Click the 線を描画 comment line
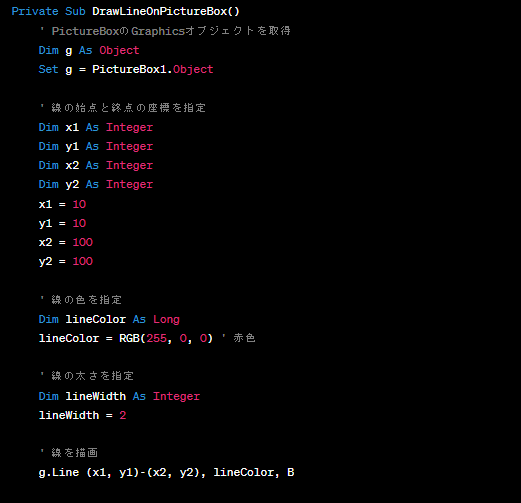The width and height of the screenshot is (521, 503). point(69,453)
